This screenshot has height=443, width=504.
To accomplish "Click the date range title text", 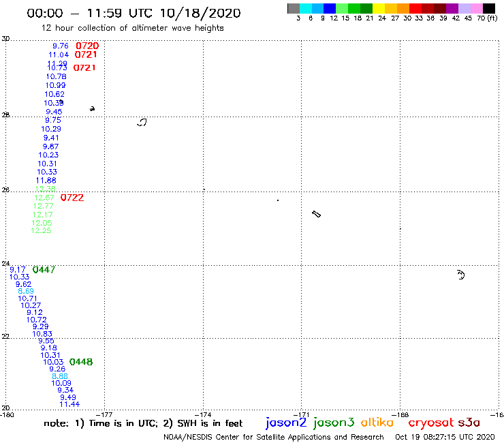I will (133, 13).
